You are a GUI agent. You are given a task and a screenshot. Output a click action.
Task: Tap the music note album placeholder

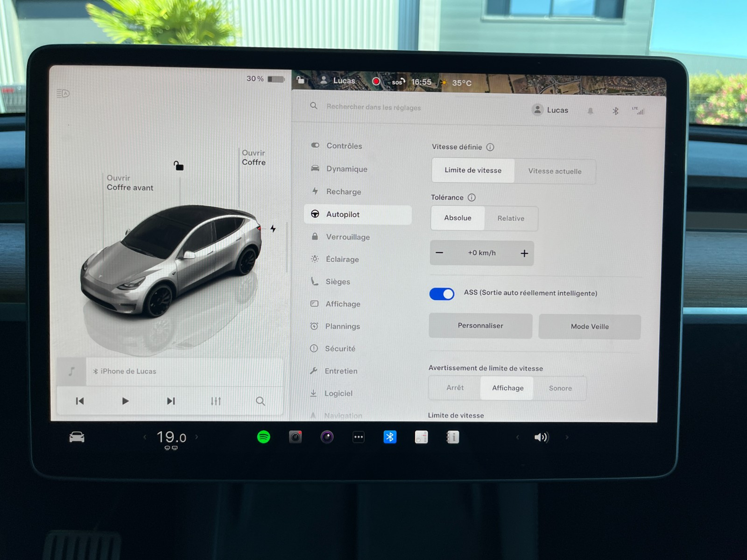pos(71,371)
